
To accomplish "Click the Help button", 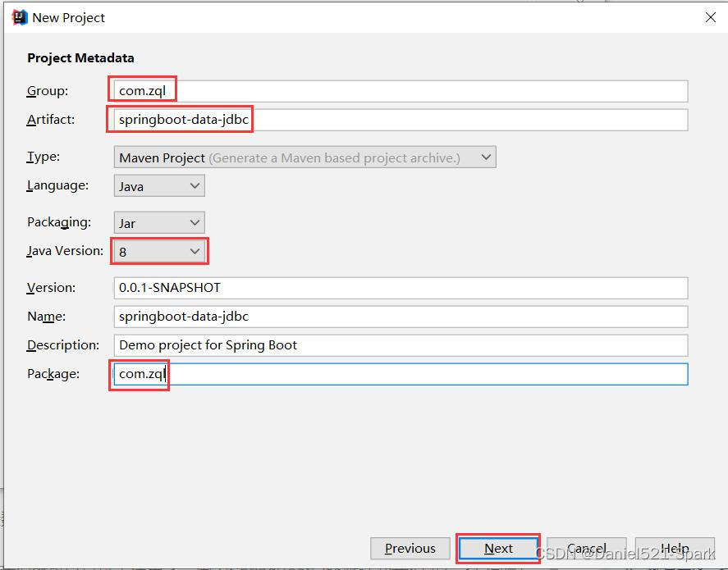I will coord(675,549).
